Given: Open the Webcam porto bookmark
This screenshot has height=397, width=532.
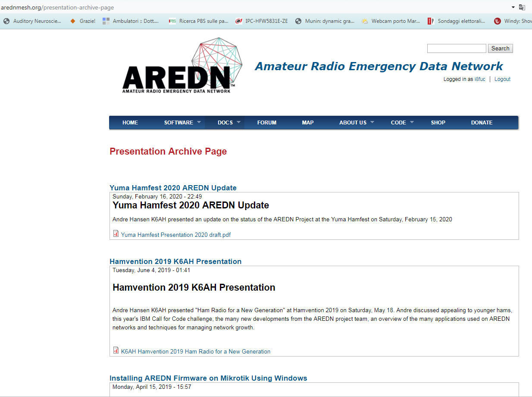Looking at the screenshot, I should pos(391,21).
